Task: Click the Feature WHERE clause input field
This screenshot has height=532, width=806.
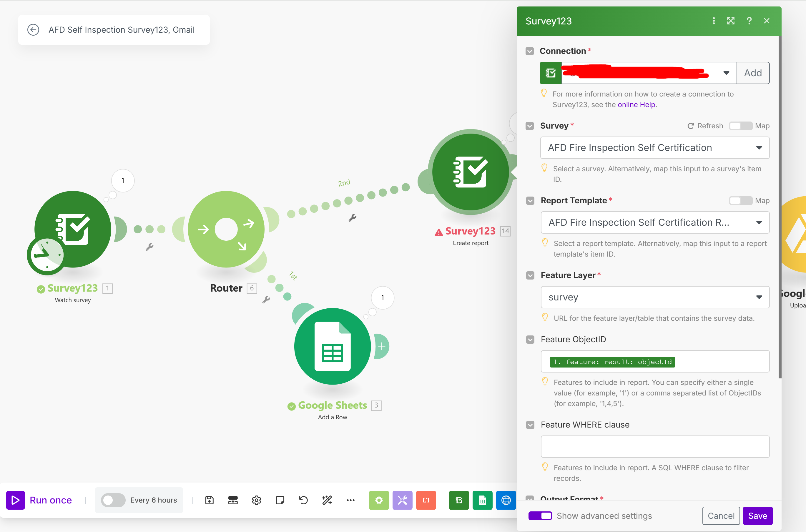Action: [655, 446]
